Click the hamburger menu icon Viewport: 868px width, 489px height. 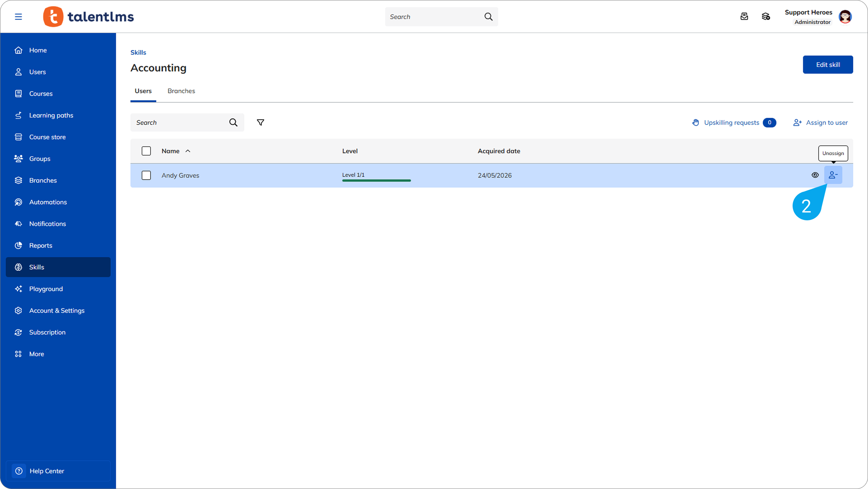click(18, 17)
